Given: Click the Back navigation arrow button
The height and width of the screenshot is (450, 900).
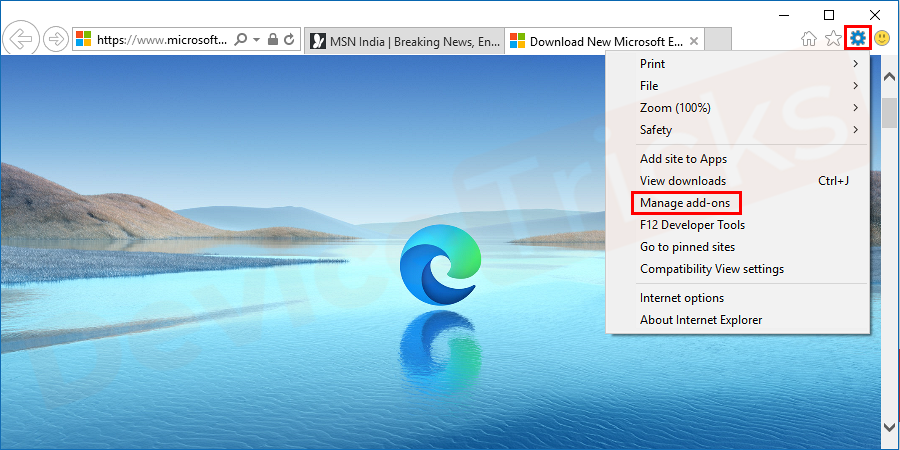Looking at the screenshot, I should (20, 40).
